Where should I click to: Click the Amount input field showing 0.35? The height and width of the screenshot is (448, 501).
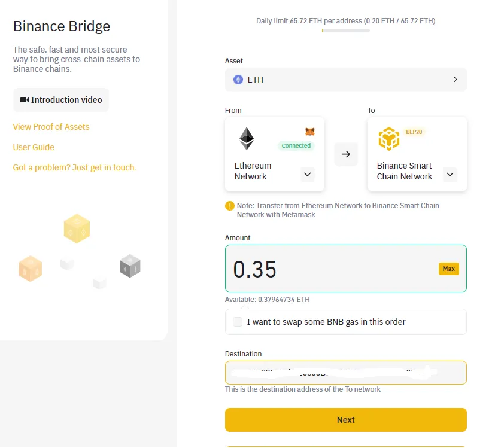coord(346,269)
